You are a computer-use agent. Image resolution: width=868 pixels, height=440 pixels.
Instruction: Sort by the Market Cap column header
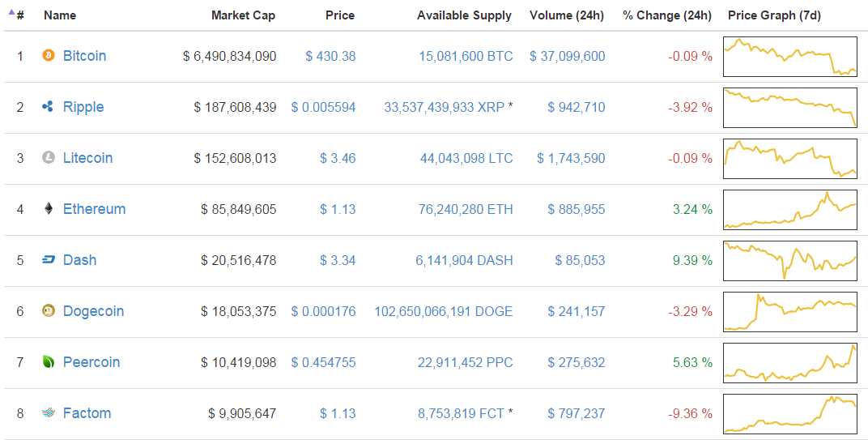tap(243, 15)
